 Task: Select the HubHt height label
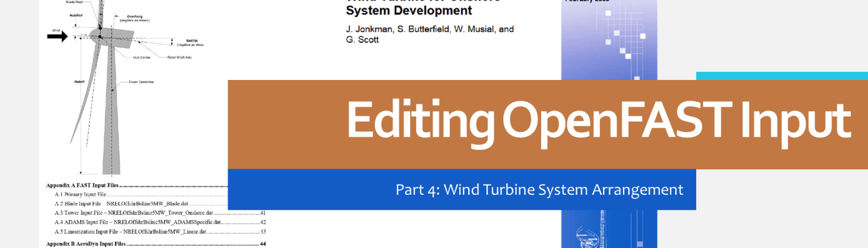[x=79, y=81]
